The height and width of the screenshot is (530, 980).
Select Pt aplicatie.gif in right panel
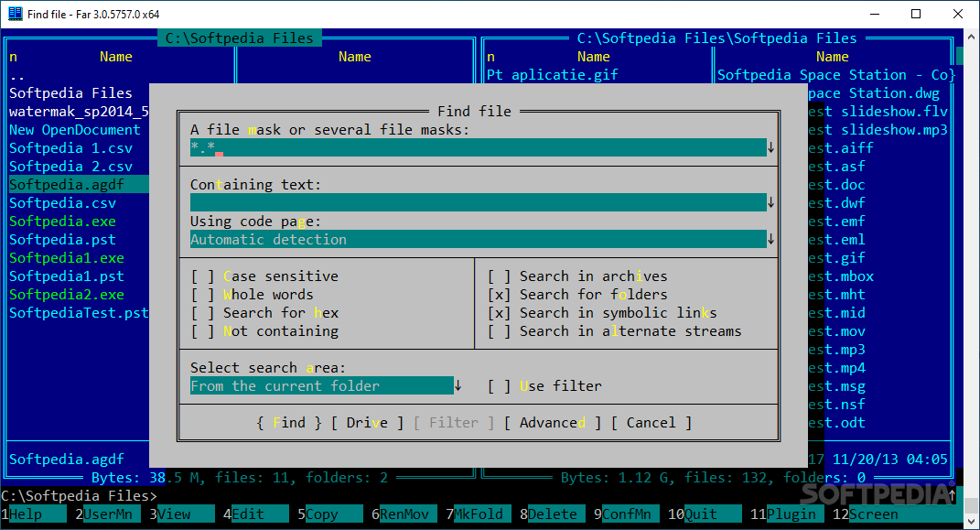pos(553,75)
